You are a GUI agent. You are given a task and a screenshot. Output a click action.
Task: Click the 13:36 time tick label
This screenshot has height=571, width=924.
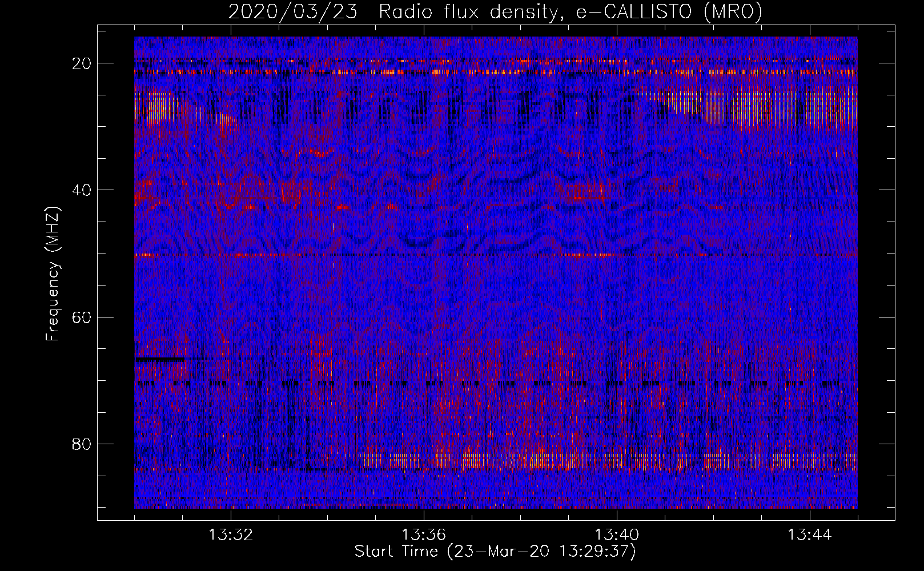pos(424,535)
